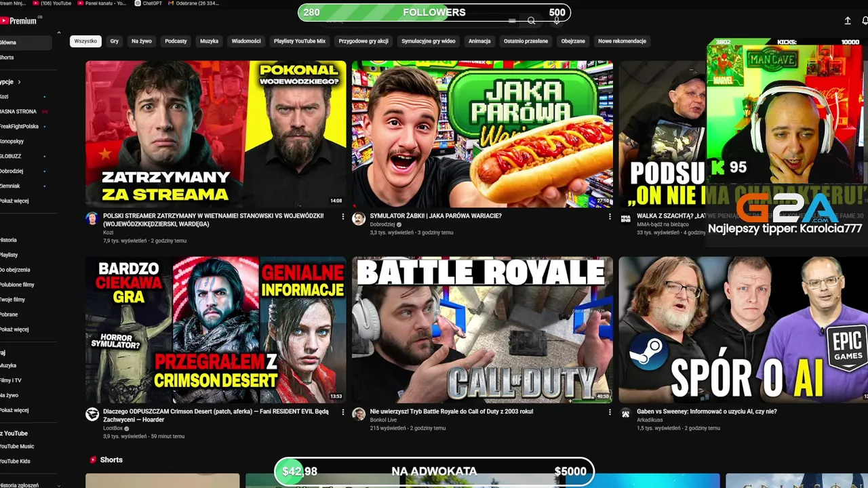Select the Wszystko filter chip
The image size is (868, 488).
coord(85,41)
